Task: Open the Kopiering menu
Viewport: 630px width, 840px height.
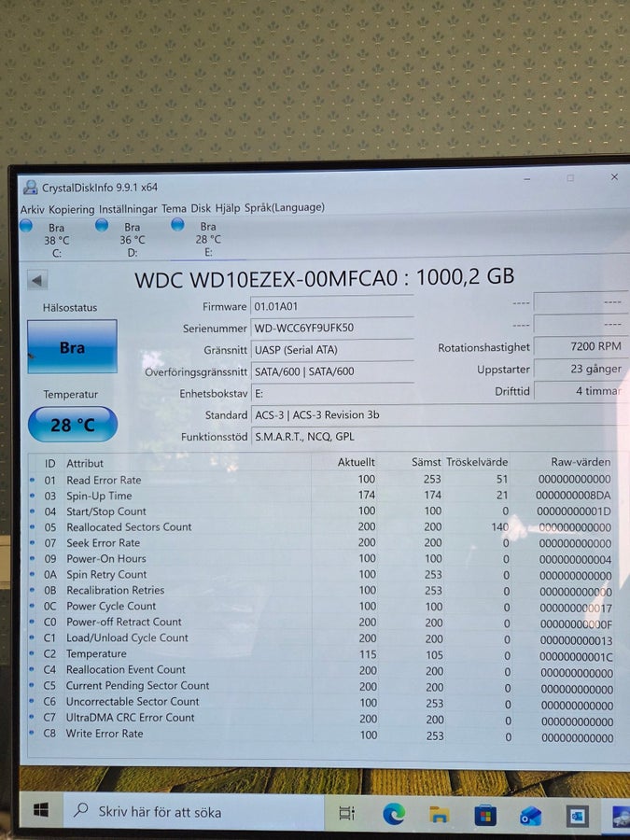Action: click(71, 209)
